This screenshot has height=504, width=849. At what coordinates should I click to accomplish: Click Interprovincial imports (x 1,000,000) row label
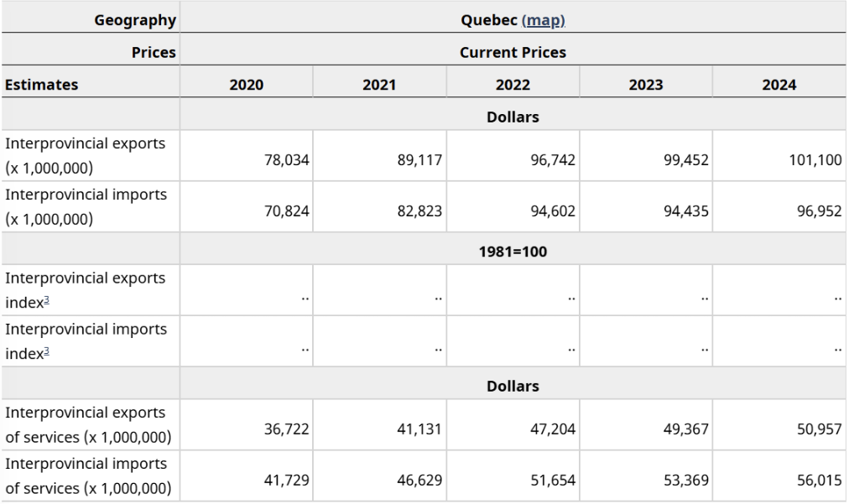click(86, 207)
